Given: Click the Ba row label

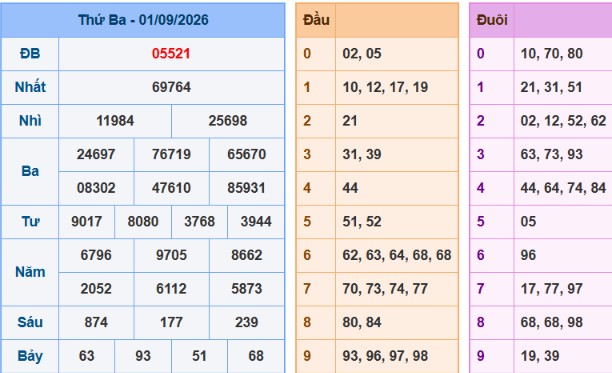Looking at the screenshot, I should coord(30,171).
